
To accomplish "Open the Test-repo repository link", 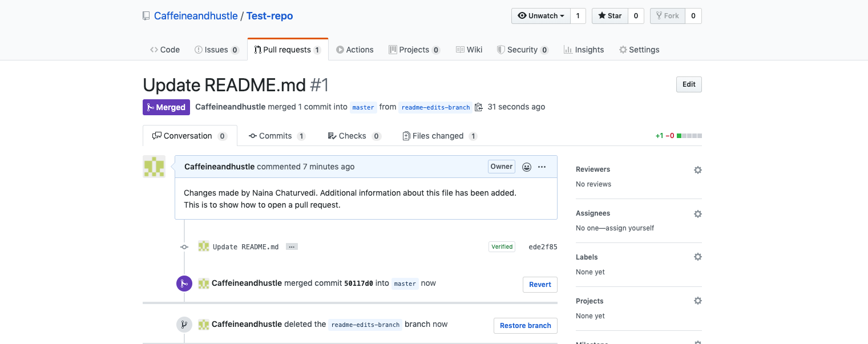I will (x=270, y=16).
